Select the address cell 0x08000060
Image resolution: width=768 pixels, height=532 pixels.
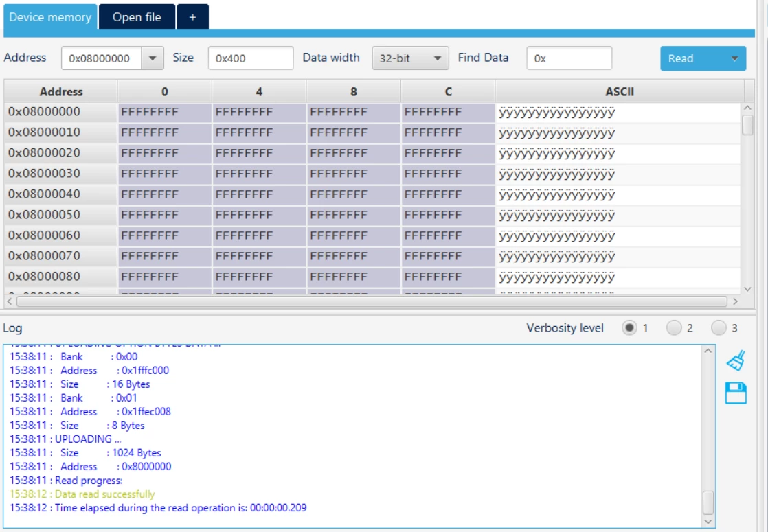(x=60, y=235)
